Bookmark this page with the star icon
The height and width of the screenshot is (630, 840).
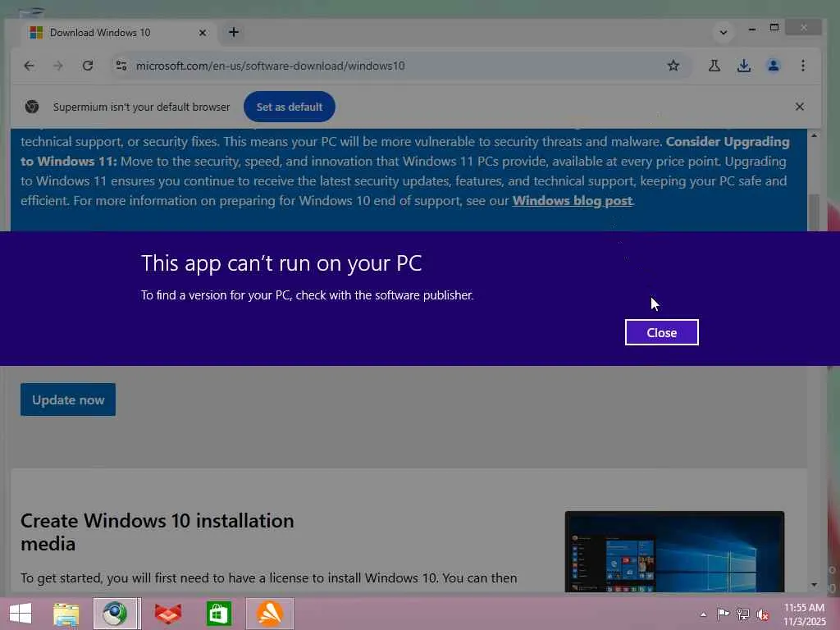click(673, 66)
